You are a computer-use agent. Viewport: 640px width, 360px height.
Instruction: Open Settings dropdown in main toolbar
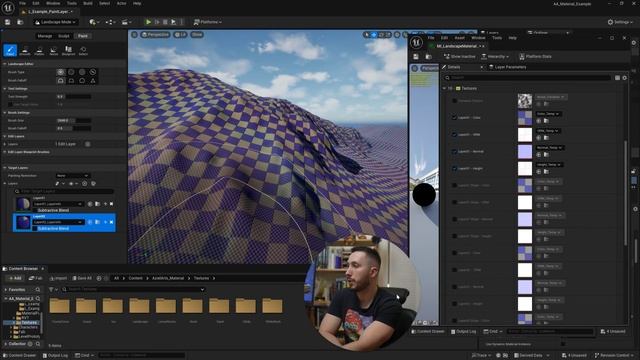click(x=620, y=22)
